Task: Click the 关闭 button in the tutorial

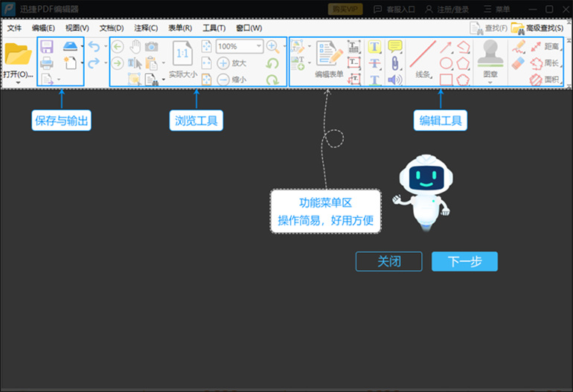Action: 388,261
